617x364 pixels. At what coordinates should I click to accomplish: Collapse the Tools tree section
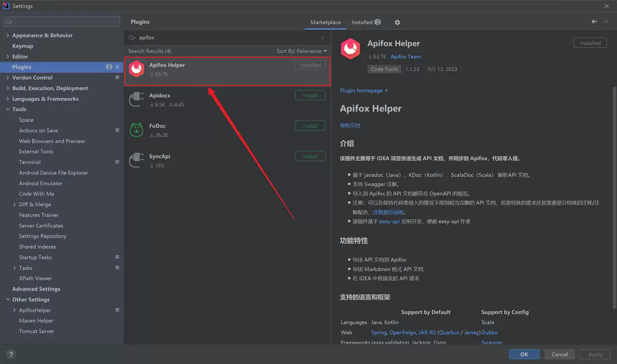[x=8, y=109]
